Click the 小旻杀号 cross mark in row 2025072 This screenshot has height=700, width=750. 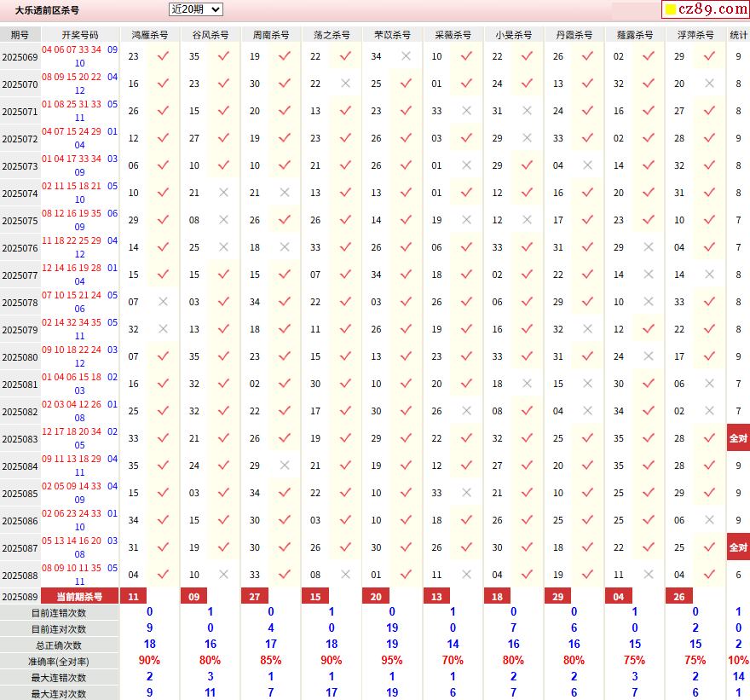tap(527, 138)
